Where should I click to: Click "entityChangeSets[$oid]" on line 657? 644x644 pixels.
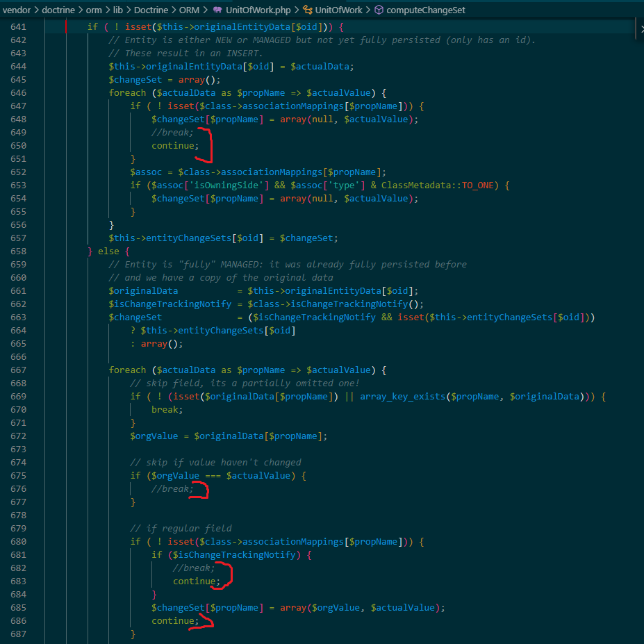pos(204,238)
